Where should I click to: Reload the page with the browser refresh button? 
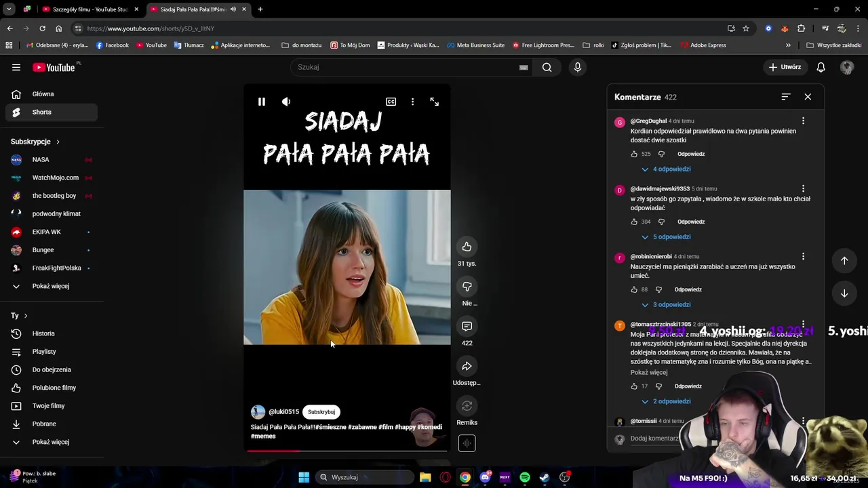click(42, 28)
